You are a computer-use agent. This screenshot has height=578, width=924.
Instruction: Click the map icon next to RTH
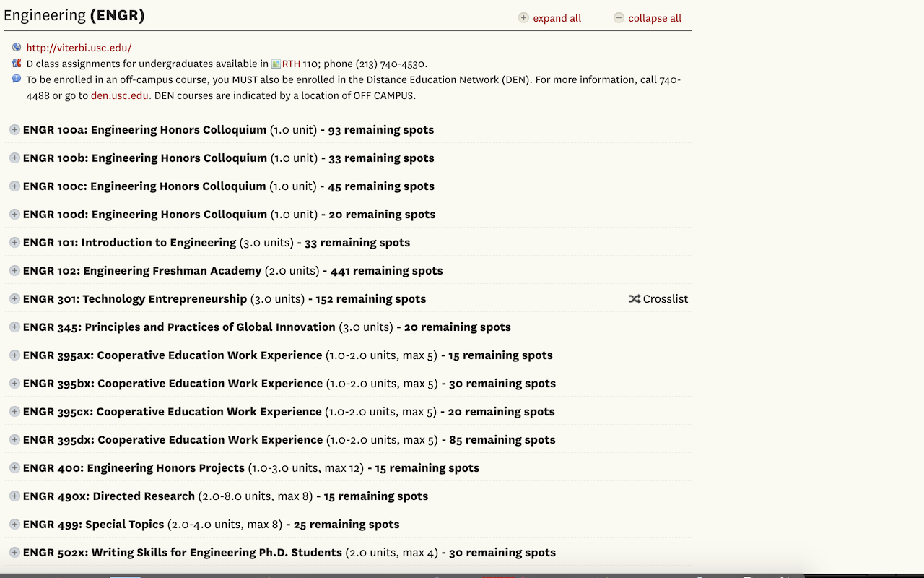click(x=276, y=64)
